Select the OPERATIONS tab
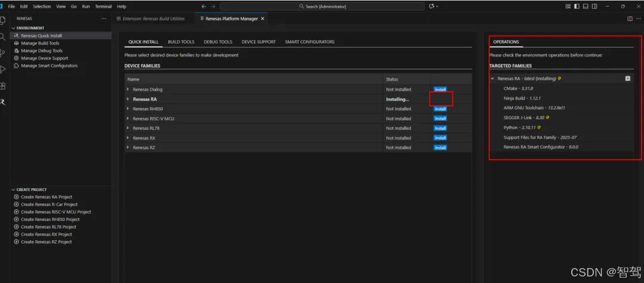 (506, 42)
